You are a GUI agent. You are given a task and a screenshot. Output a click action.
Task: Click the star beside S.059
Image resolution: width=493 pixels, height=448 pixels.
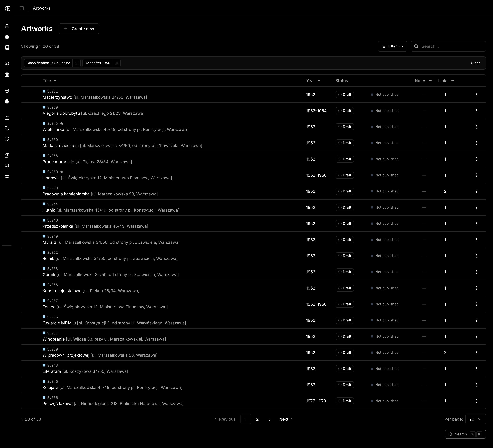click(62, 172)
